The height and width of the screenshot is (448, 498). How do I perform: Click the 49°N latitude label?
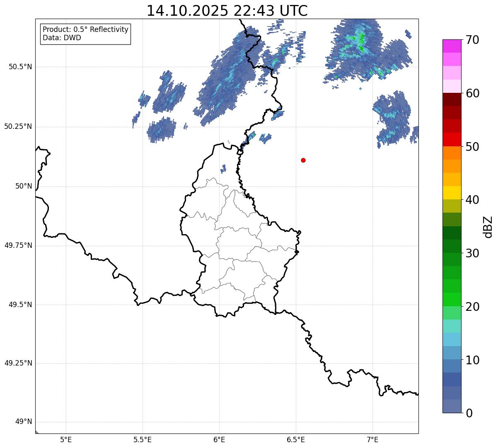[24, 422]
